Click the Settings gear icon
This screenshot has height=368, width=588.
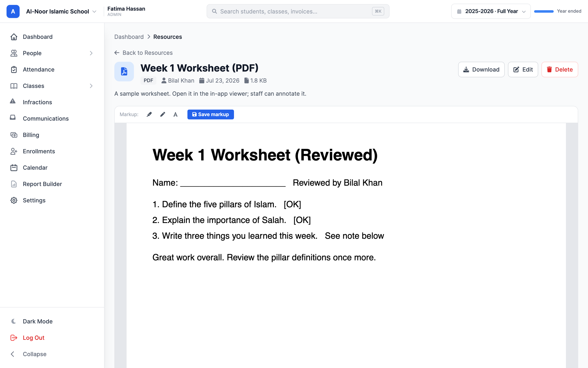click(14, 200)
